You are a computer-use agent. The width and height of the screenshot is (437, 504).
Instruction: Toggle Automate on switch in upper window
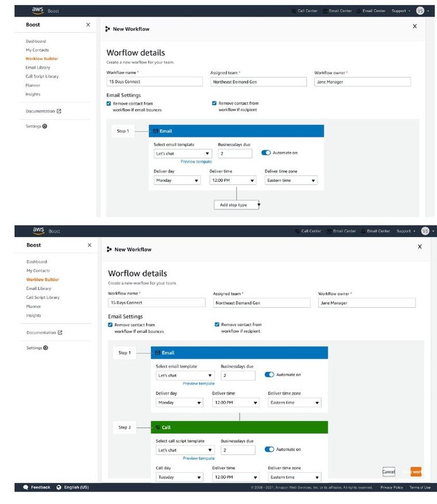(266, 152)
